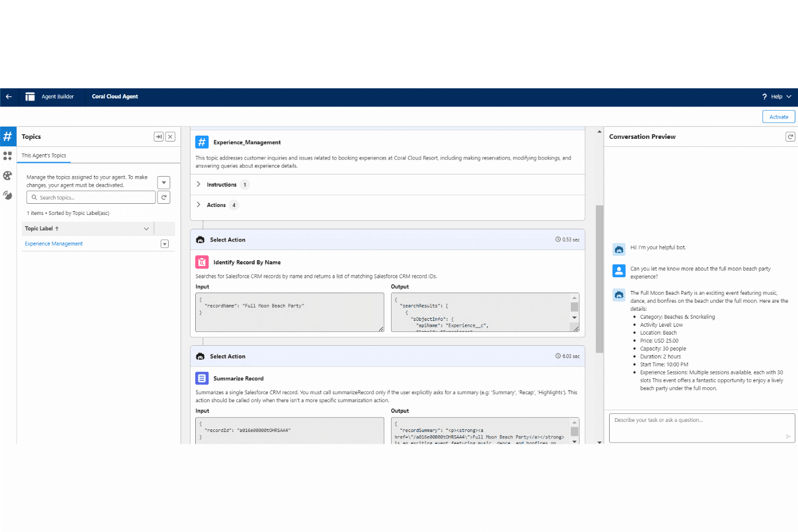The image size is (798, 532).
Task: Click the 'Price: USD 25.00' bullet
Action: click(x=659, y=341)
